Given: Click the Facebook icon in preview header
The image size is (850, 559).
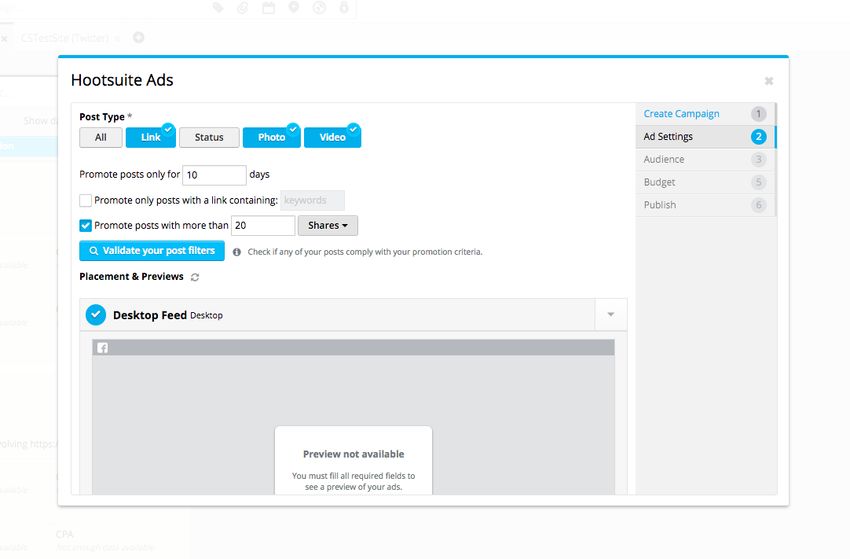Looking at the screenshot, I should (102, 348).
